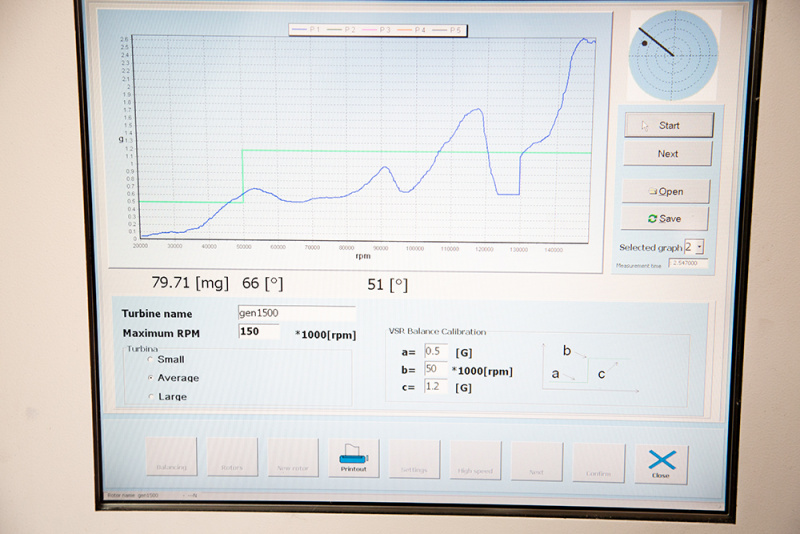Click the polar balance dial display
Screen dimensions: 800x534
(673, 55)
